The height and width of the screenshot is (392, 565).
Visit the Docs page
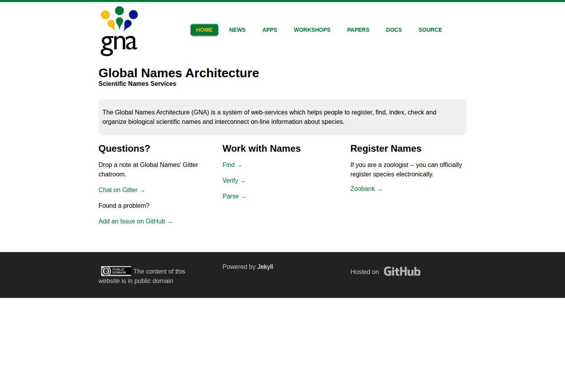tap(394, 30)
